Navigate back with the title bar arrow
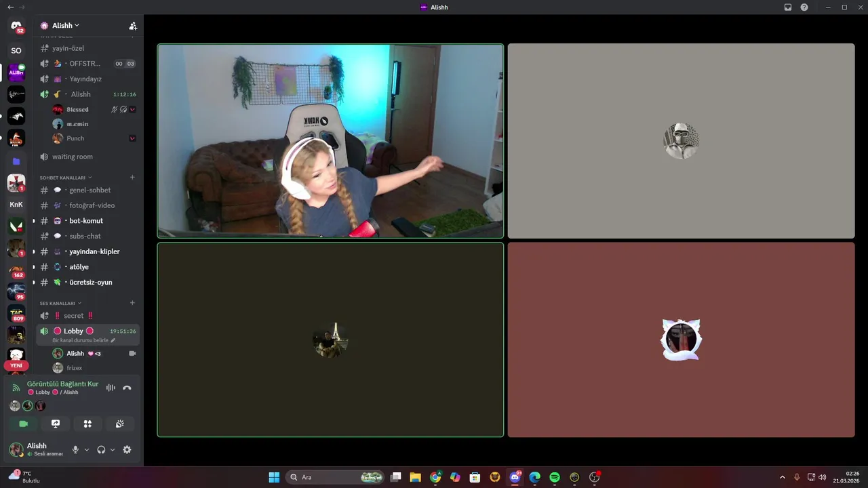The height and width of the screenshot is (488, 868). (10, 7)
